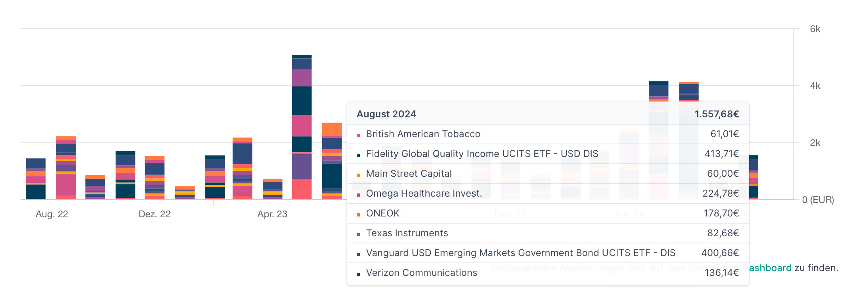Click the purple Texas Instruments marker

(x=358, y=235)
